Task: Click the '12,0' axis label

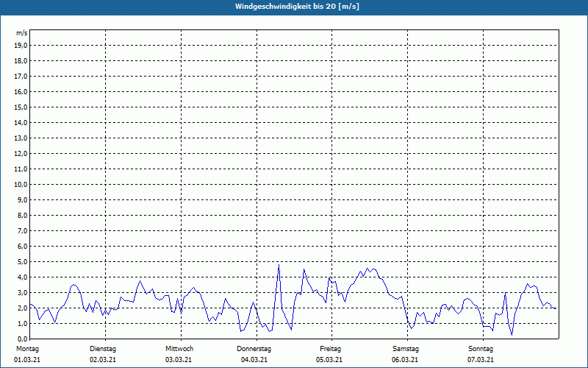Action: tap(21, 153)
